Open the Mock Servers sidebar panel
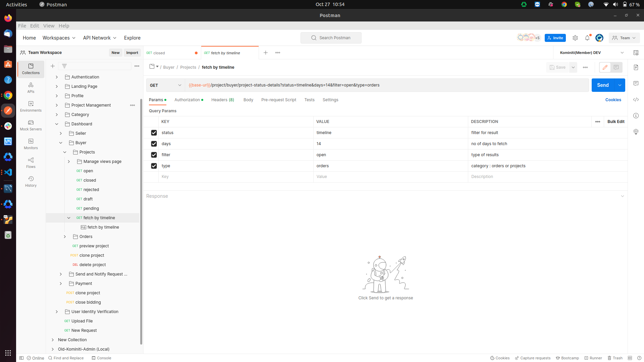 tap(31, 125)
